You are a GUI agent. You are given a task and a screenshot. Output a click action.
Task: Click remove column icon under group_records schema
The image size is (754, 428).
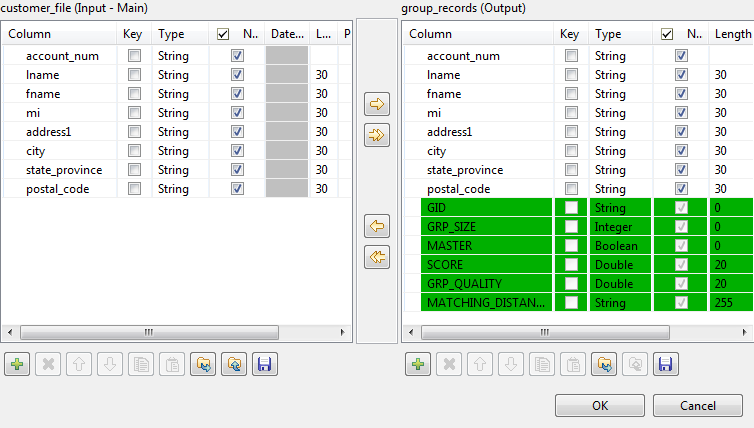[449, 365]
